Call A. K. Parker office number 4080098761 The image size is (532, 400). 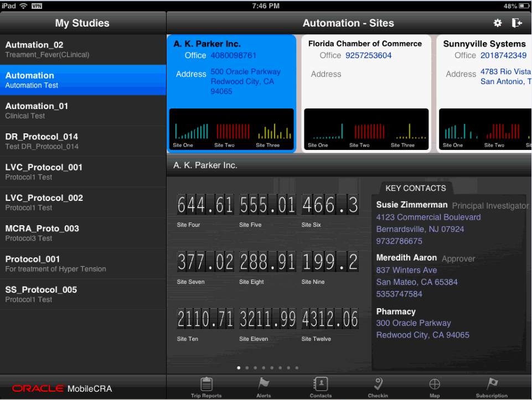[234, 55]
